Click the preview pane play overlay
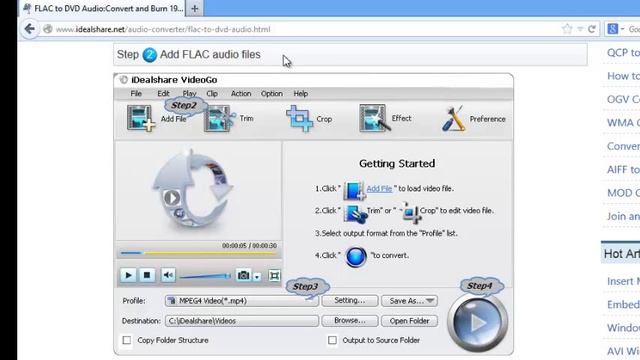The height and width of the screenshot is (360, 640). (x=172, y=198)
